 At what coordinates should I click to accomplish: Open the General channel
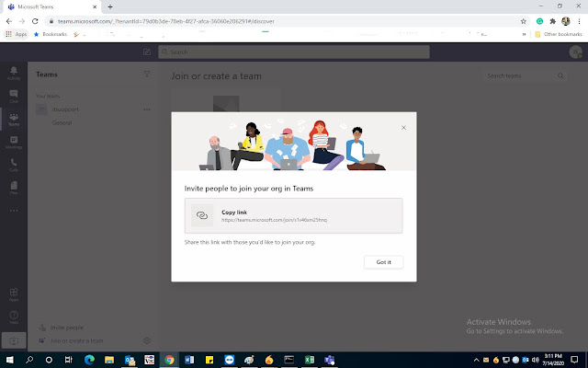click(62, 122)
